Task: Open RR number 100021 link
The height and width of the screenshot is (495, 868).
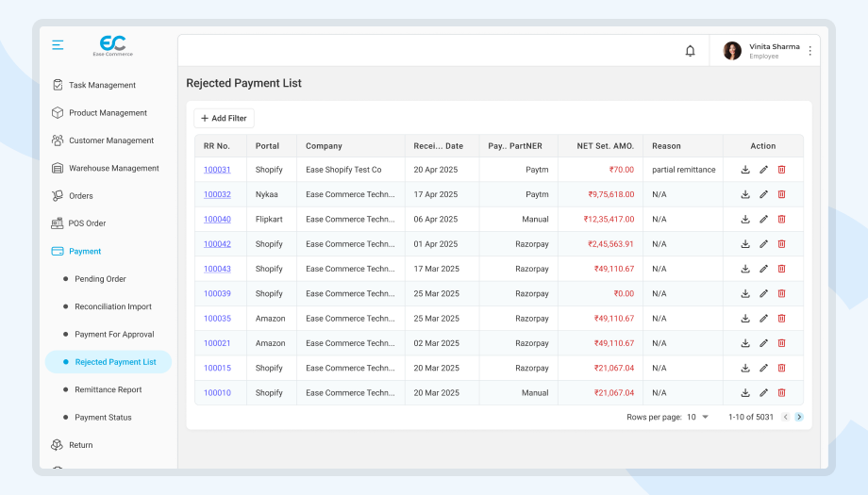Action: 217,343
